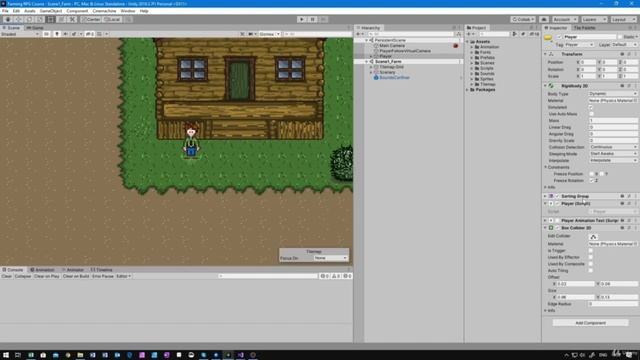Switch to the Game tab

point(36,28)
